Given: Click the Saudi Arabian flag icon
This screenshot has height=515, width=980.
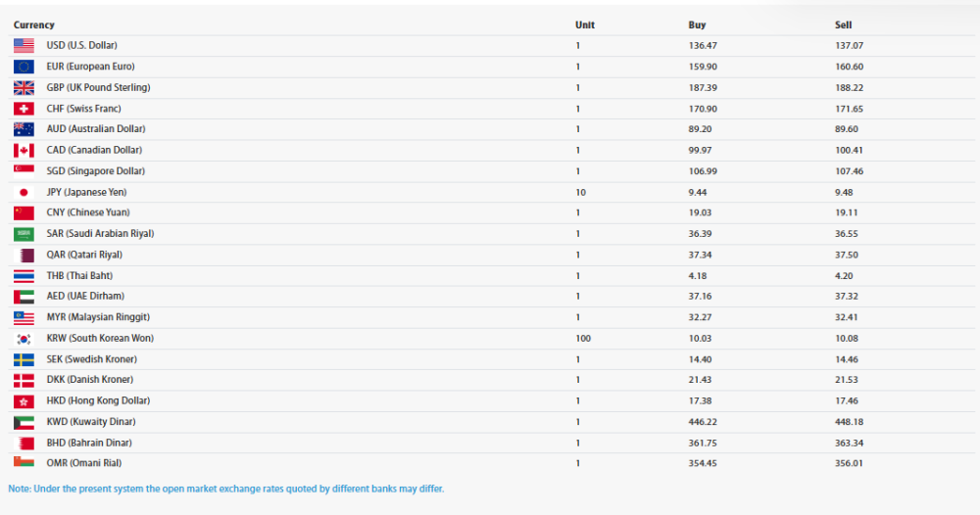Looking at the screenshot, I should point(24,234).
